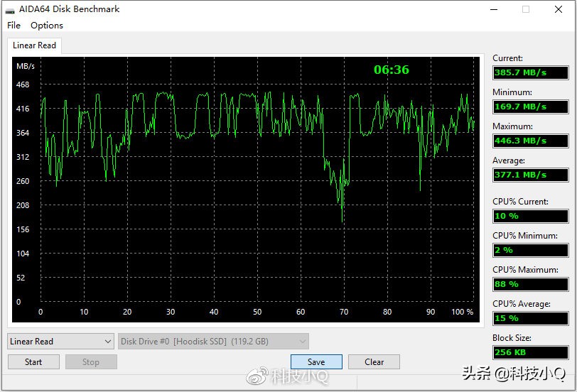Click the Stop button
577x392 pixels.
91,362
